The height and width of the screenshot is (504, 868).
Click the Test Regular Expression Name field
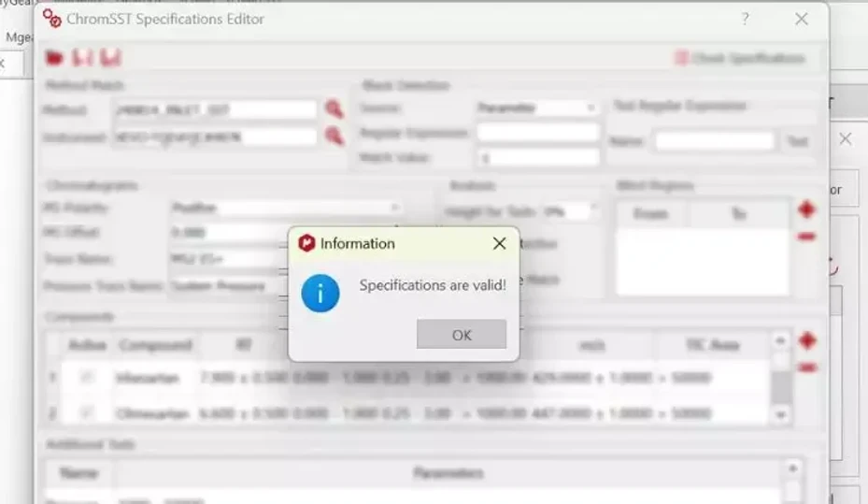click(x=715, y=141)
